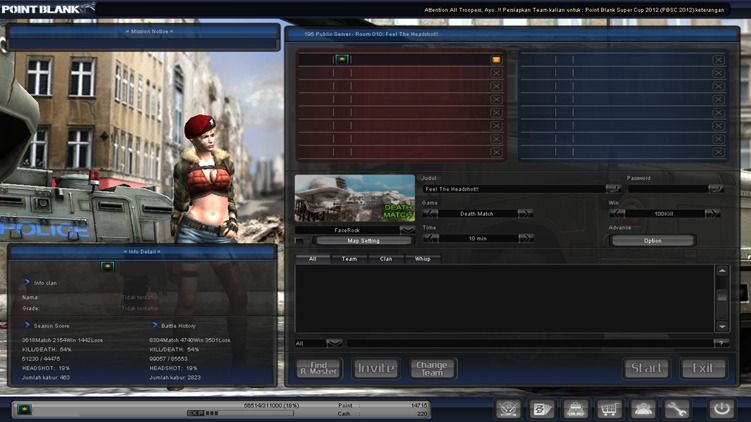Tick the checkbox left of Map Setting

300,241
